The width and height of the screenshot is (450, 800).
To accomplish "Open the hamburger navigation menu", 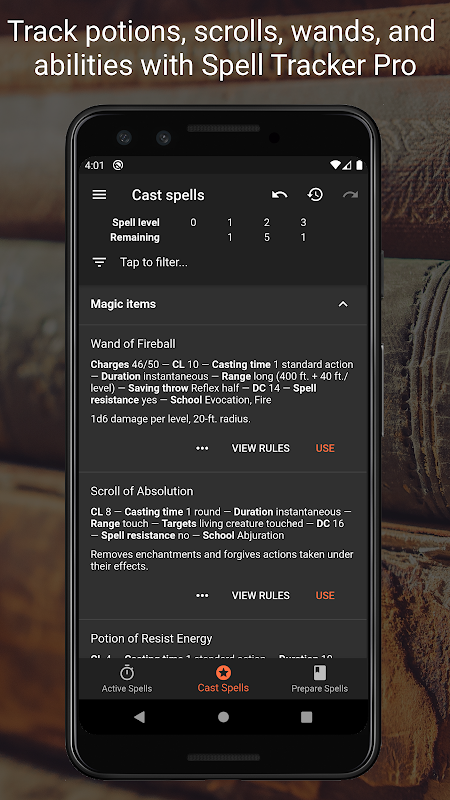I will coord(99,194).
